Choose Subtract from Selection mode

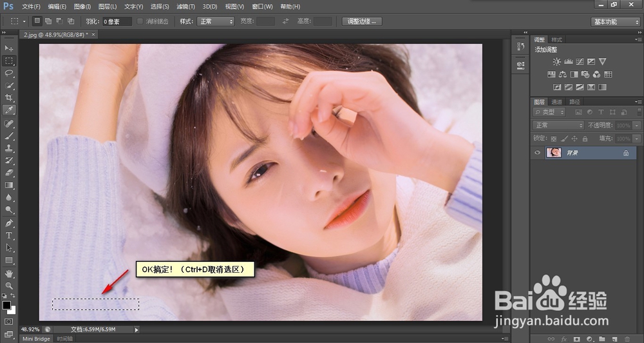click(59, 21)
